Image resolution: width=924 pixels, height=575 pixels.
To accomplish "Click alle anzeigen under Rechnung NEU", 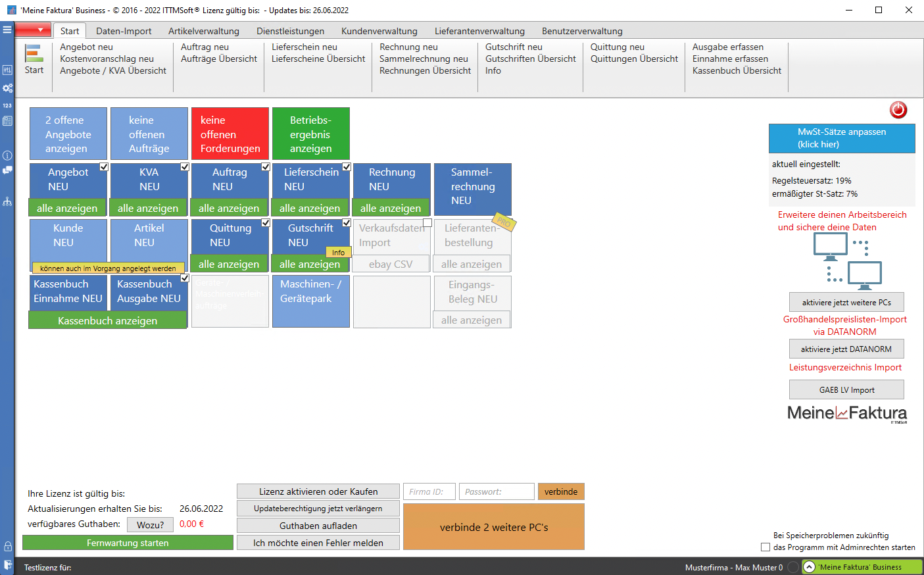I will coord(391,208).
